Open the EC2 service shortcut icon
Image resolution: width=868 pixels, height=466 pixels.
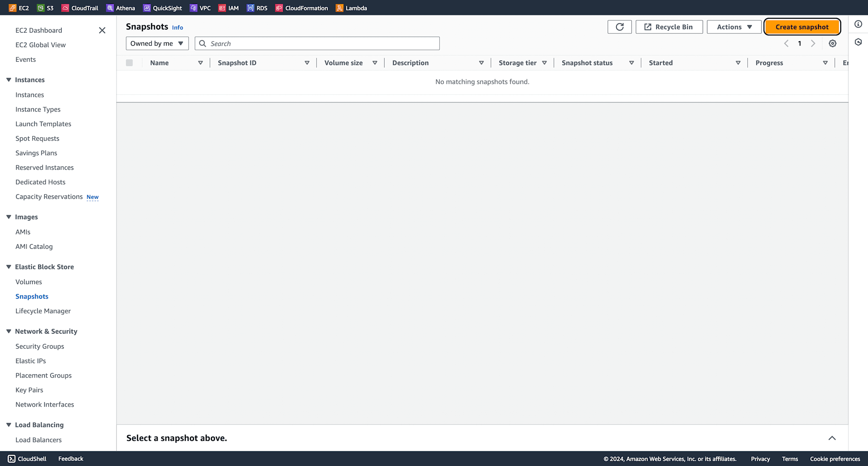pyautogui.click(x=13, y=8)
